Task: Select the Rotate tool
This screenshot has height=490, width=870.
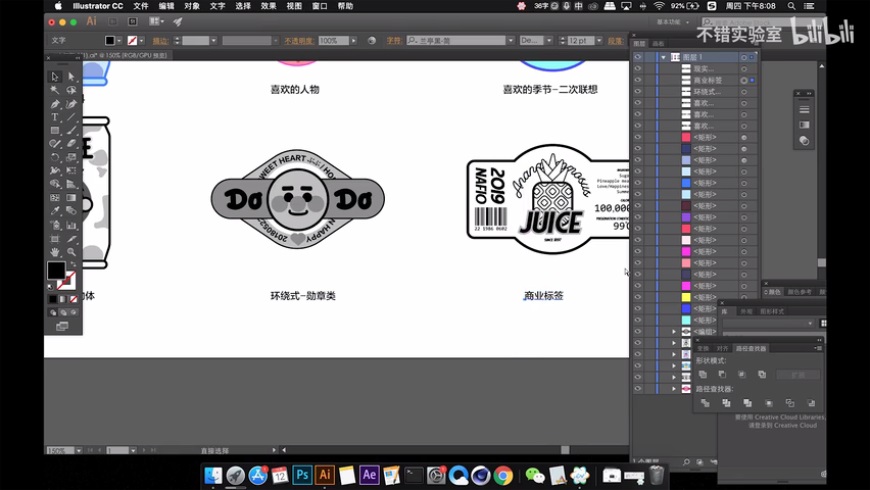Action: click(x=54, y=158)
